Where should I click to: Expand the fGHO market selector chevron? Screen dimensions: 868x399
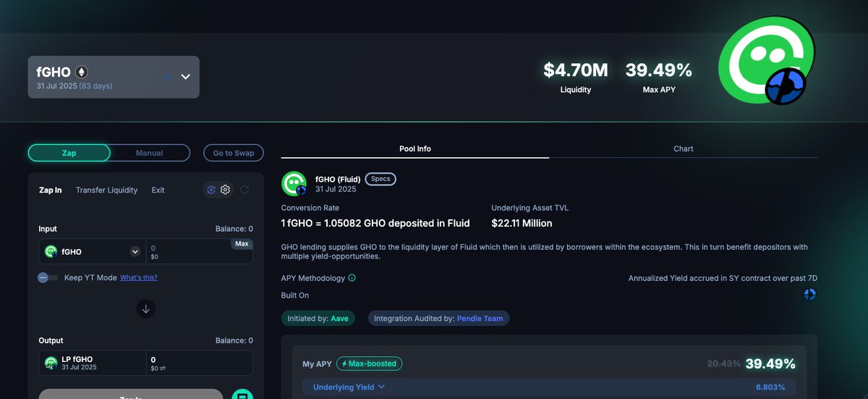point(186,77)
